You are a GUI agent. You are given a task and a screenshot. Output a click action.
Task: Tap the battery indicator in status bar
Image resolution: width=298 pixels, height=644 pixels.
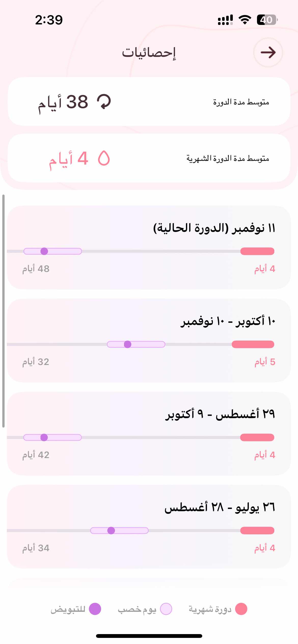267,20
